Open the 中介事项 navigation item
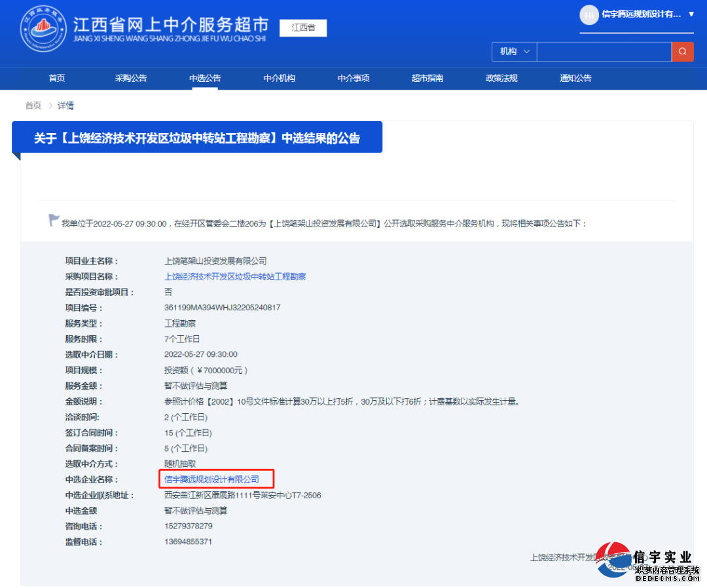 (353, 78)
